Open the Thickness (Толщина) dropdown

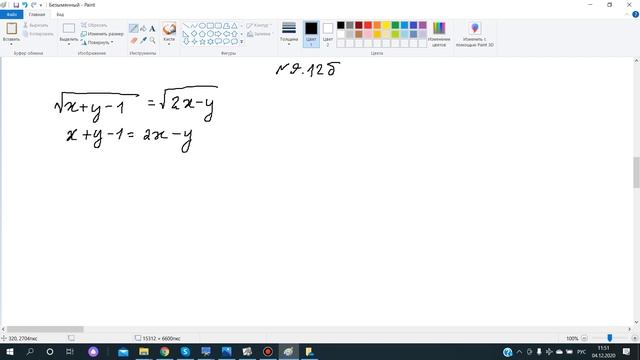tap(289, 33)
